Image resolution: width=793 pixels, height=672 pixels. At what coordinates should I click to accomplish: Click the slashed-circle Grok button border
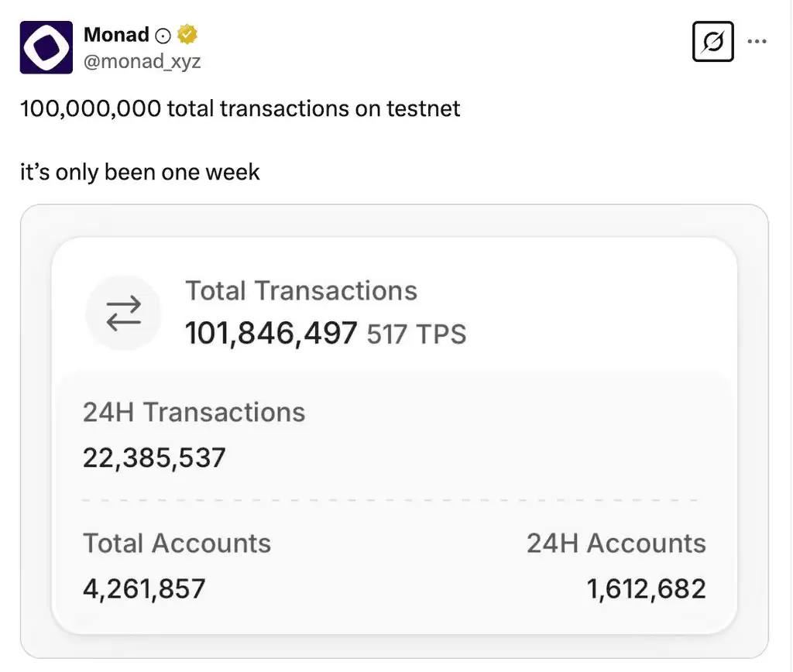712,42
